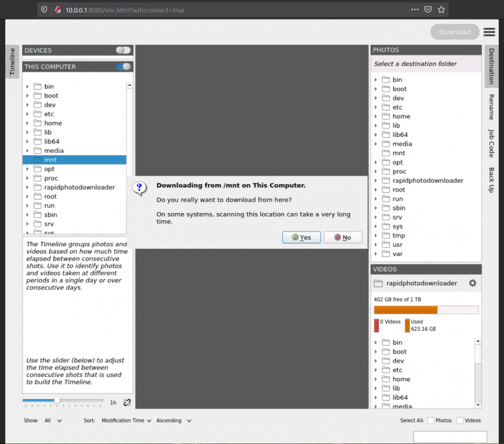Open the Modification Time sort dropdown

click(x=126, y=420)
